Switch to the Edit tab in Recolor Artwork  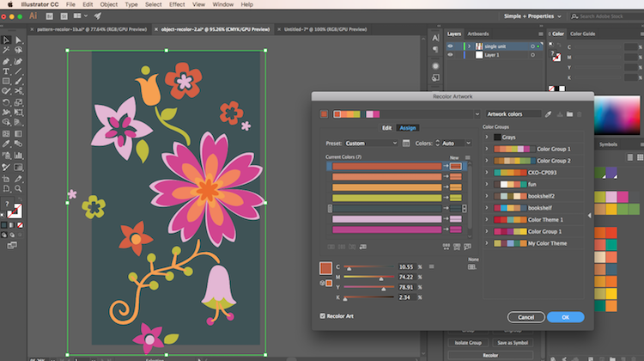pos(386,127)
